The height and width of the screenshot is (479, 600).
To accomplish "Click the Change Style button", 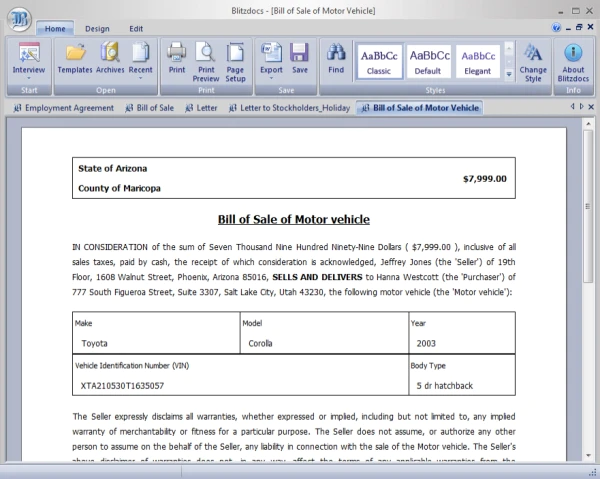I will pyautogui.click(x=533, y=62).
